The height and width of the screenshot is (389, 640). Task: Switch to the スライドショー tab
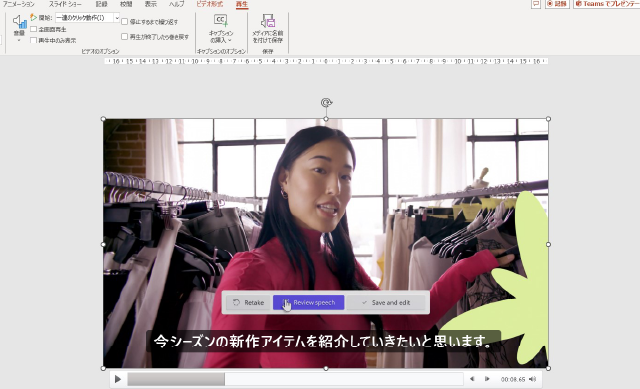(x=65, y=4)
